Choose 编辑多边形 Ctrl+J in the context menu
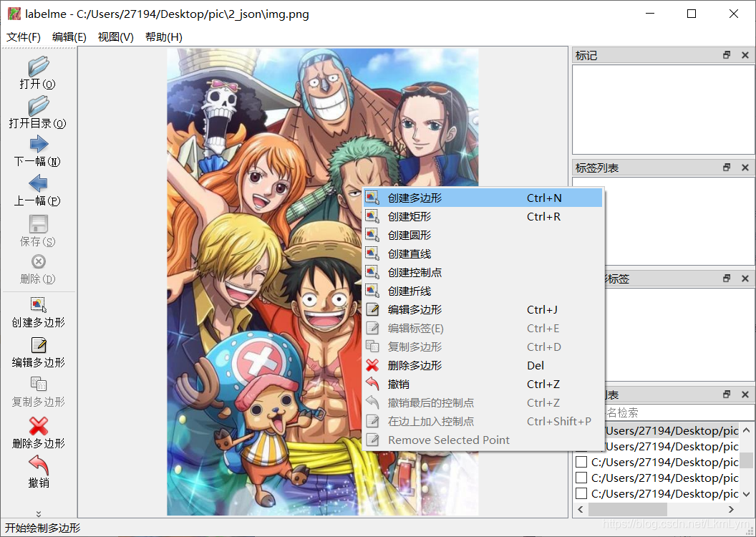Viewport: 756px width, 537px height. point(483,309)
